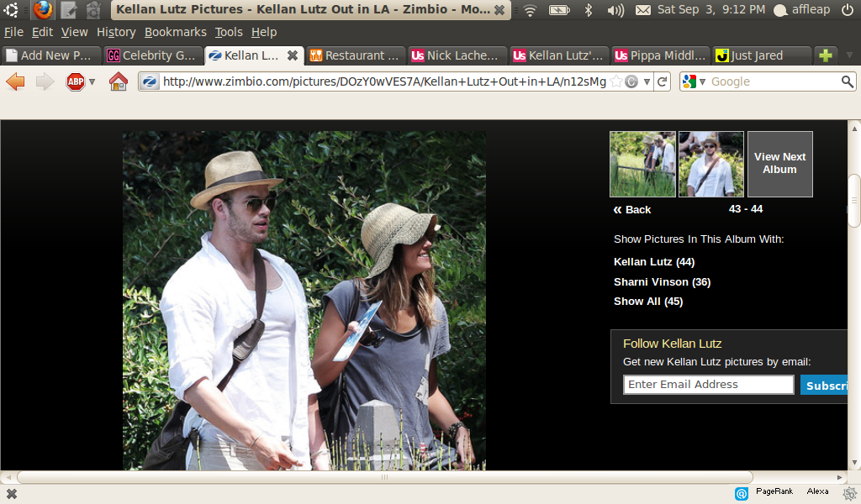Switch to the Restaurant tab
This screenshot has height=504, width=861.
pyautogui.click(x=356, y=55)
